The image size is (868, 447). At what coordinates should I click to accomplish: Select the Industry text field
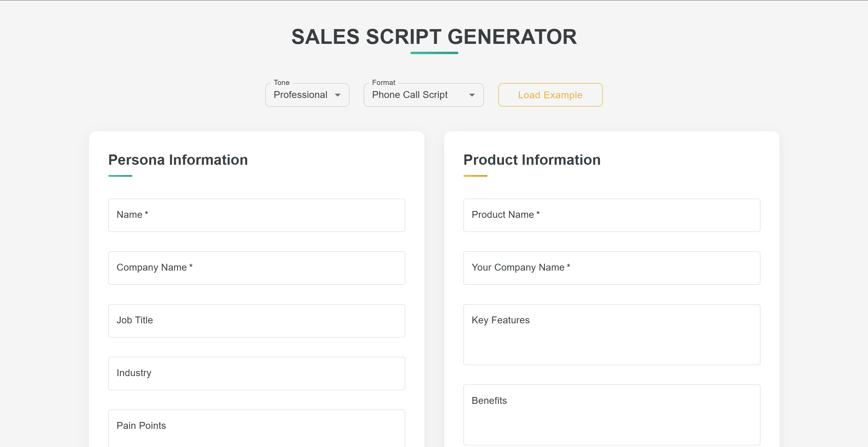point(257,373)
